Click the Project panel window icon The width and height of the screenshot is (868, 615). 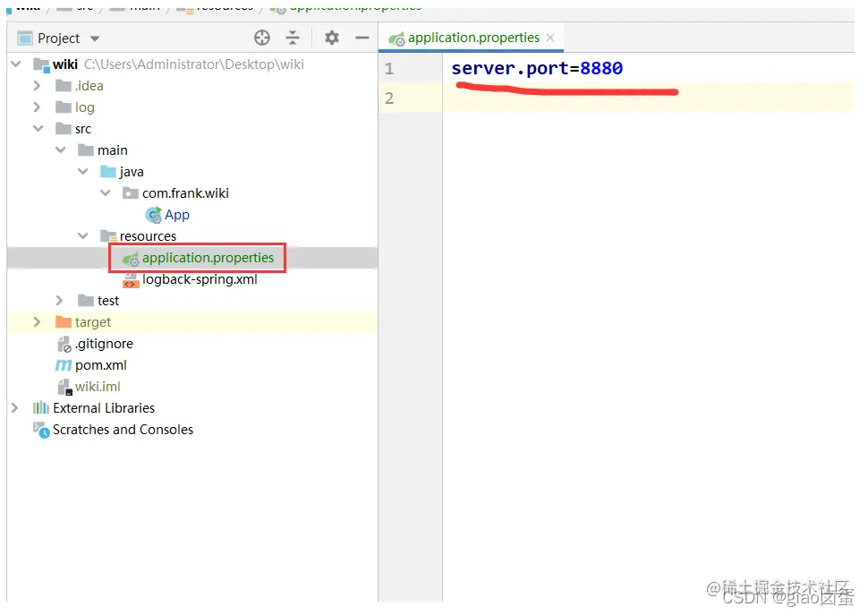pyautogui.click(x=25, y=38)
